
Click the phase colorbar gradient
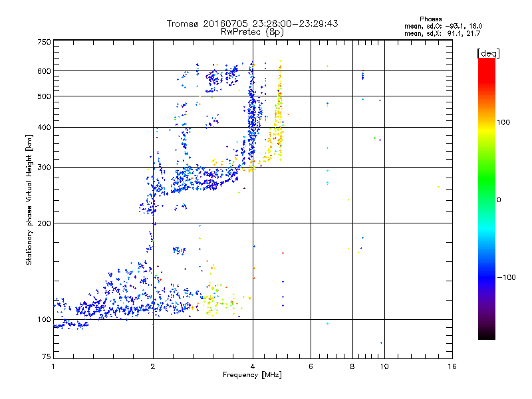tap(487, 198)
